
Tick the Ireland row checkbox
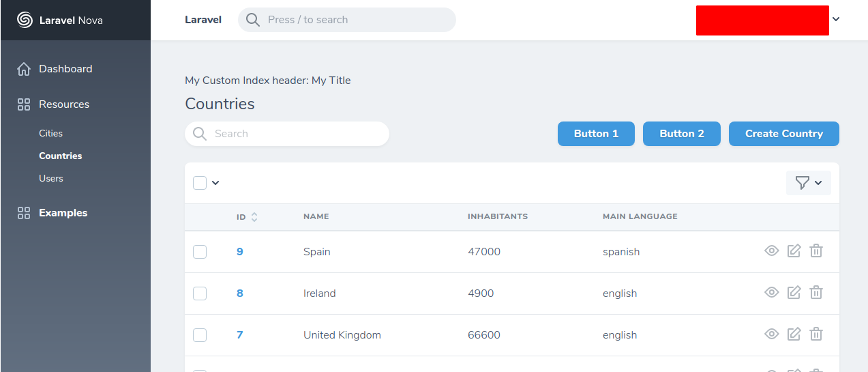(x=200, y=294)
